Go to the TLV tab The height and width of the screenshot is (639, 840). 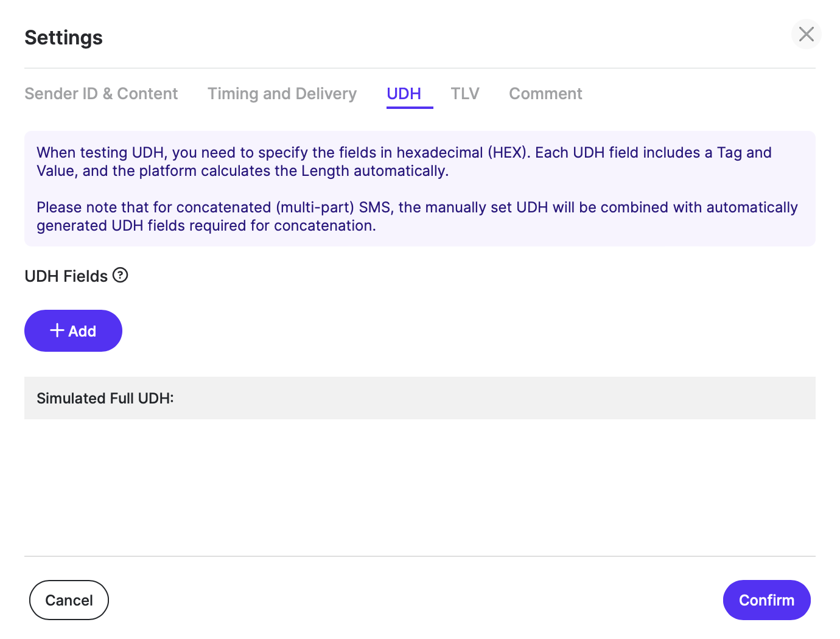pos(465,94)
